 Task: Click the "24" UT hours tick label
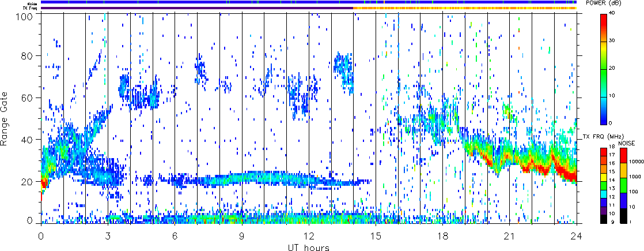(577, 235)
